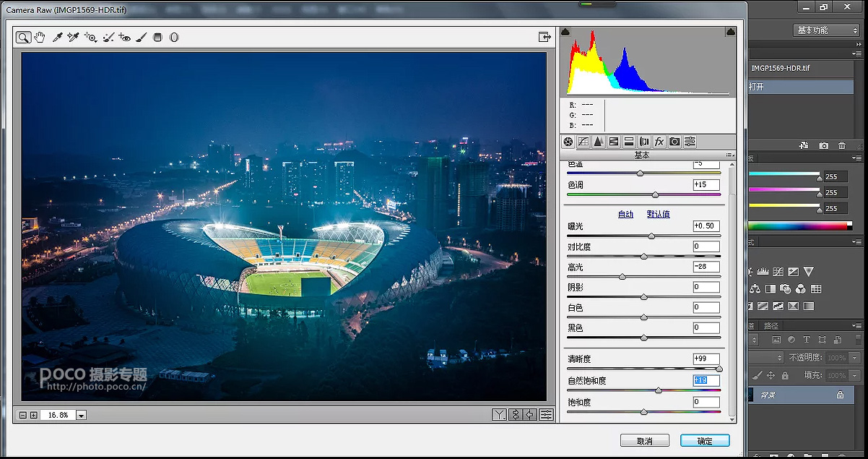Open the Basic panel aperture tab
Image resolution: width=868 pixels, height=459 pixels.
[x=568, y=142]
